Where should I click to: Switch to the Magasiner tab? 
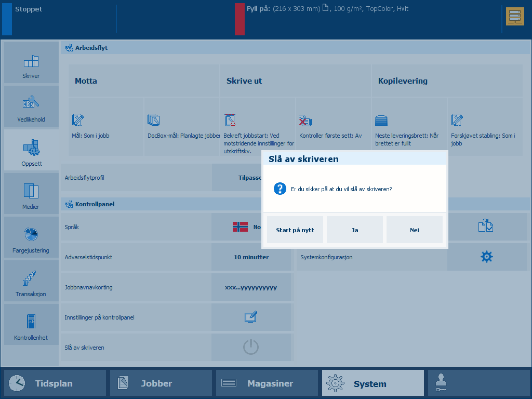[267, 383]
